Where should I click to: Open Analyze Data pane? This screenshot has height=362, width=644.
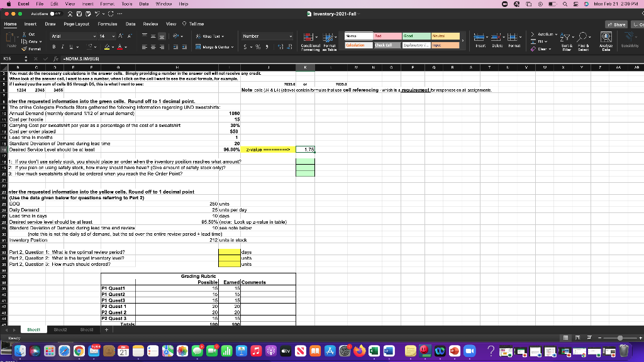pos(606,41)
